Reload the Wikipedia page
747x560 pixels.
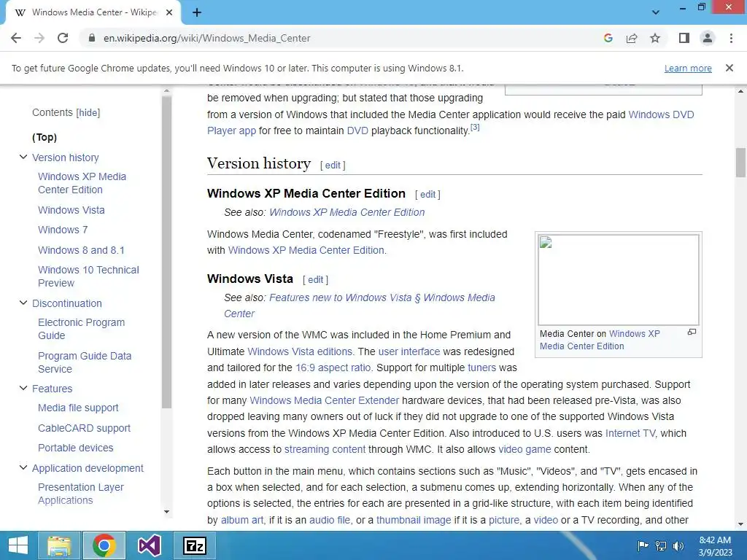(63, 38)
